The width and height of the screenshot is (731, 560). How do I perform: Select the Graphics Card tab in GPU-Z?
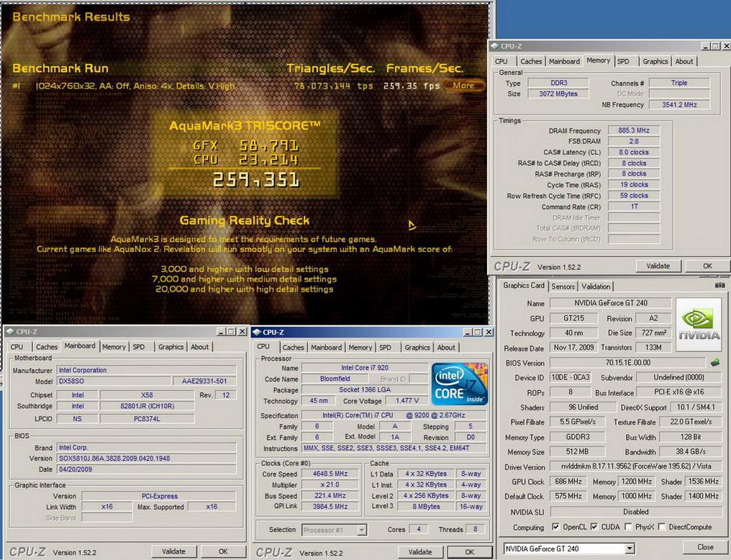tap(524, 285)
